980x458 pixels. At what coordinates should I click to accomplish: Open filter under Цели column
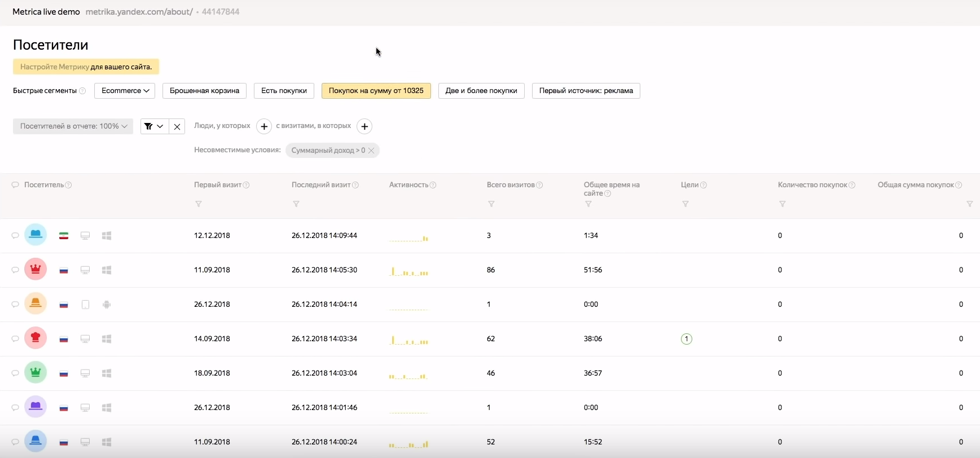685,204
